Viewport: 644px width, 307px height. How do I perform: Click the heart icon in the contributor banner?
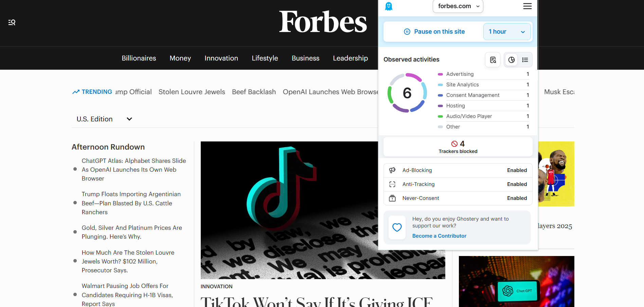[397, 227]
